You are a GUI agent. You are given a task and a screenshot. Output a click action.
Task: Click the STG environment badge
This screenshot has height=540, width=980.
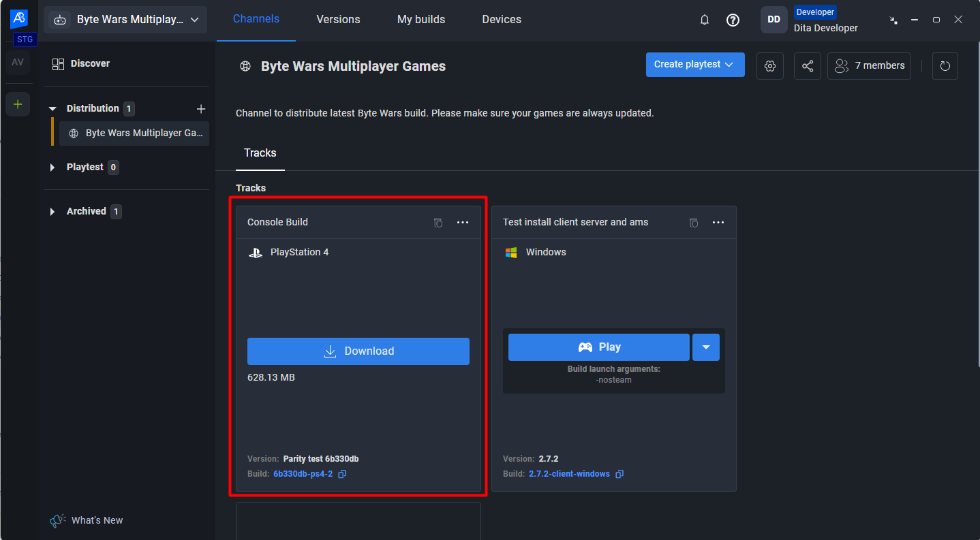(25, 39)
